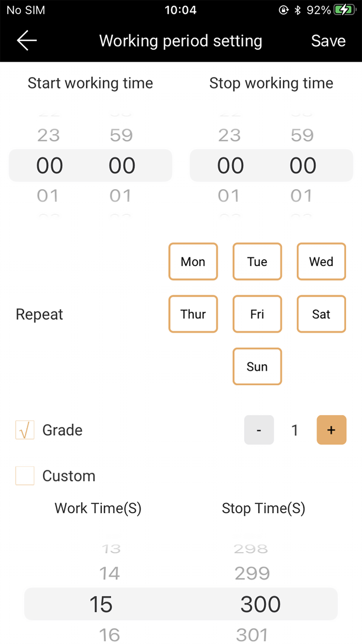This screenshot has width=362, height=644.
Task: Tap the back arrow icon
Action: [x=27, y=40]
